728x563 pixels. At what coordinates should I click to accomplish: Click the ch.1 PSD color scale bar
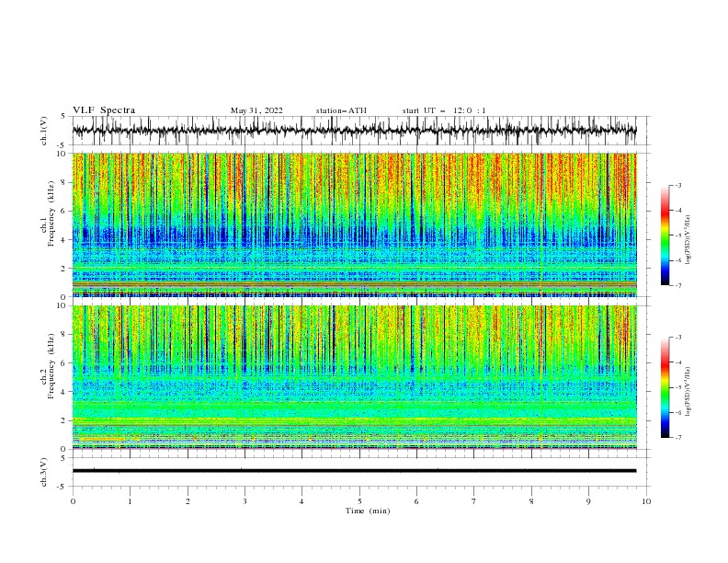[665, 236]
